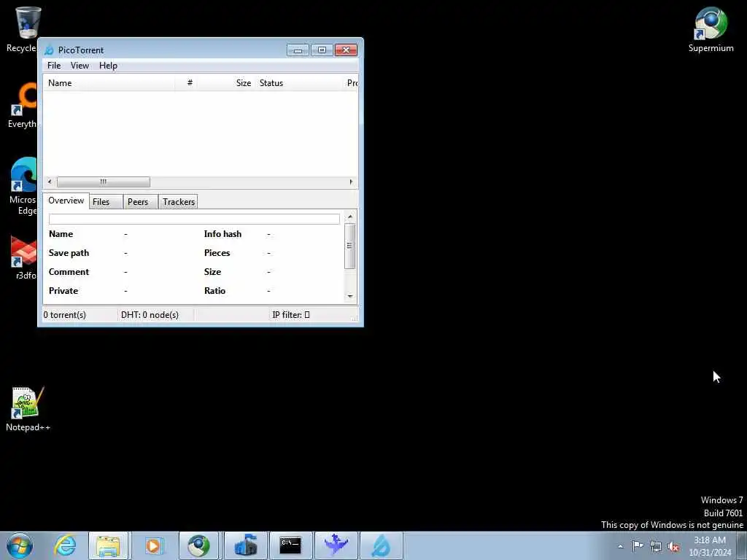Viewport: 747px width, 560px height.
Task: Open the taskbar clock and date
Action: tap(710, 546)
